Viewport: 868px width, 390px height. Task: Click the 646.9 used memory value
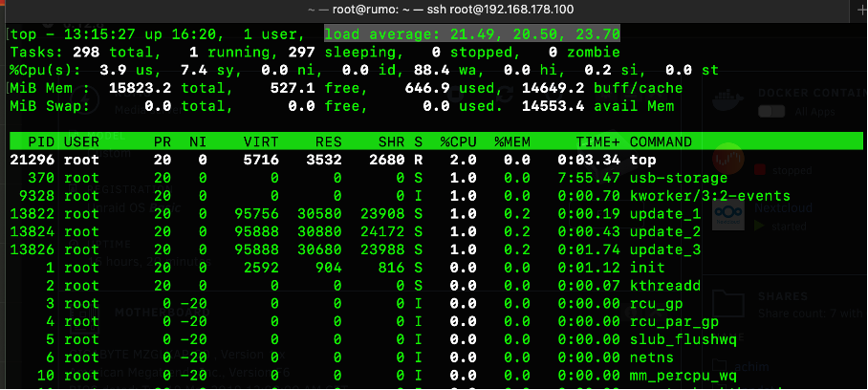point(427,88)
